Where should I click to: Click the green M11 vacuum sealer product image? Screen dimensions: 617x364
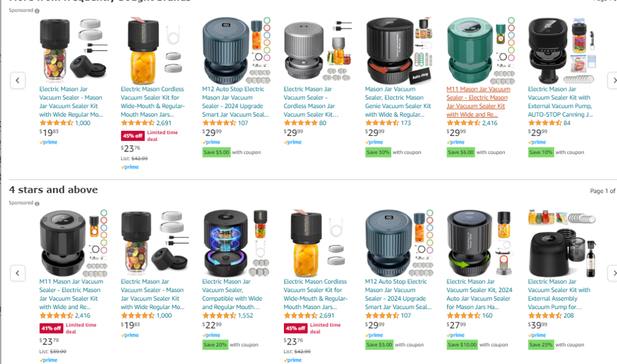[x=481, y=51]
